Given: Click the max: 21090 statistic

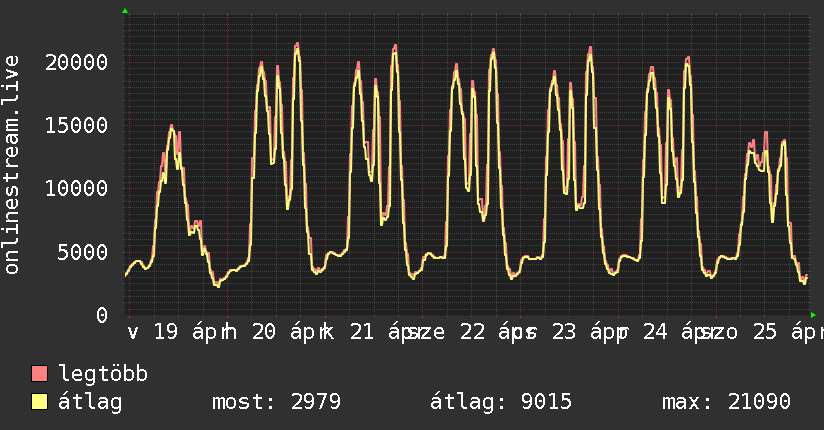Looking at the screenshot, I should [726, 402].
